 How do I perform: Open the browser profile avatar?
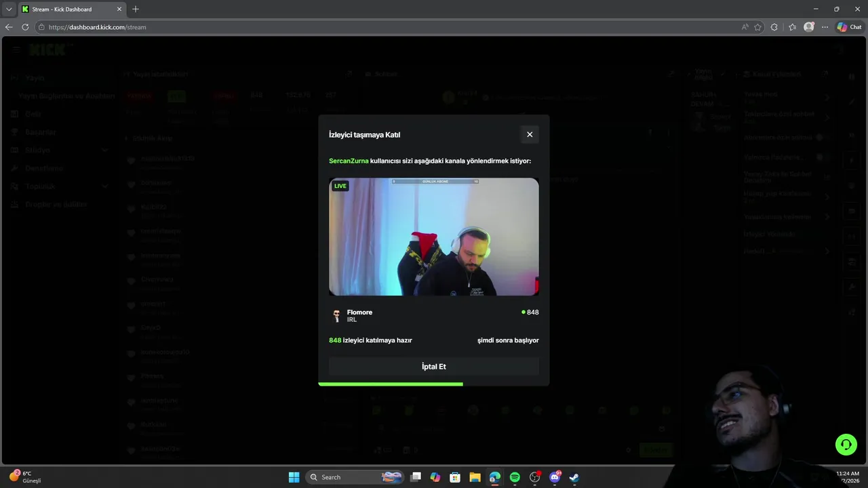[x=809, y=27]
